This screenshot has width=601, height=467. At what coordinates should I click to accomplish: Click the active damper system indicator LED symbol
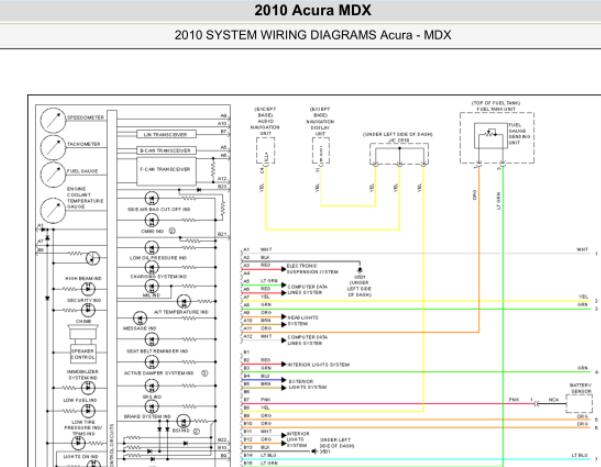[152, 362]
